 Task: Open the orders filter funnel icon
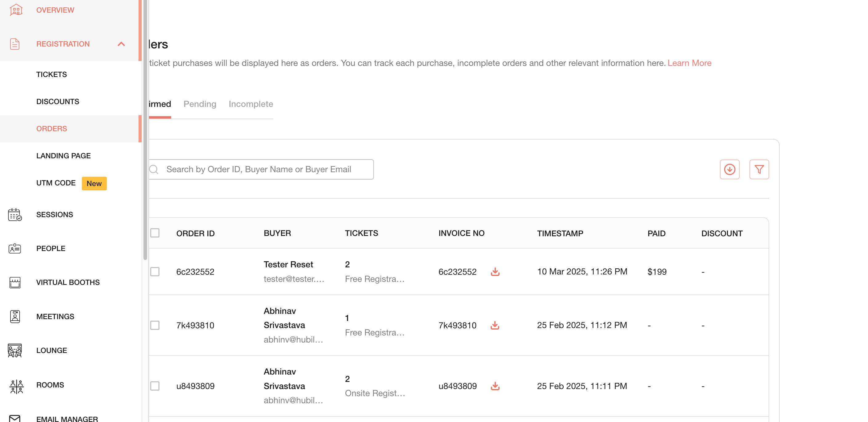pyautogui.click(x=759, y=169)
